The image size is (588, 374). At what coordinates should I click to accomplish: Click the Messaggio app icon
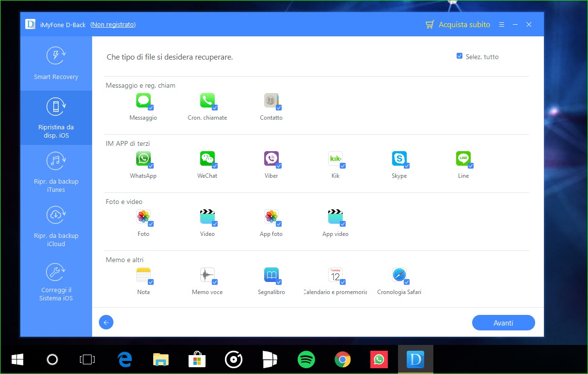143,101
